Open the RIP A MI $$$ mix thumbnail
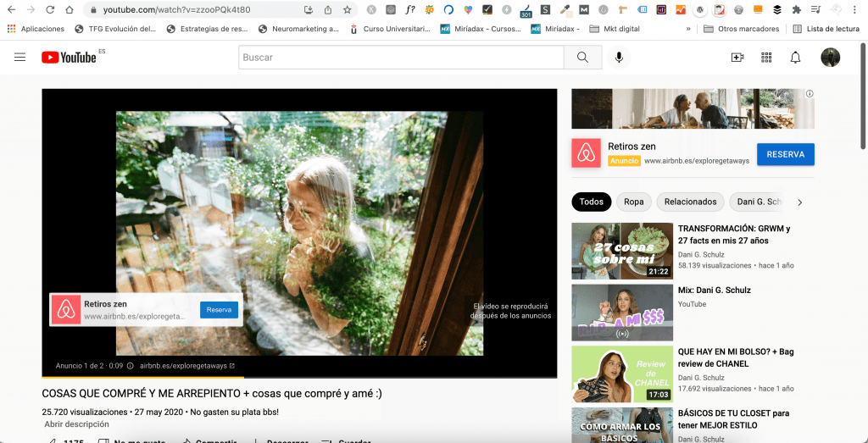Viewport: 868px width, 443px height. pyautogui.click(x=622, y=313)
